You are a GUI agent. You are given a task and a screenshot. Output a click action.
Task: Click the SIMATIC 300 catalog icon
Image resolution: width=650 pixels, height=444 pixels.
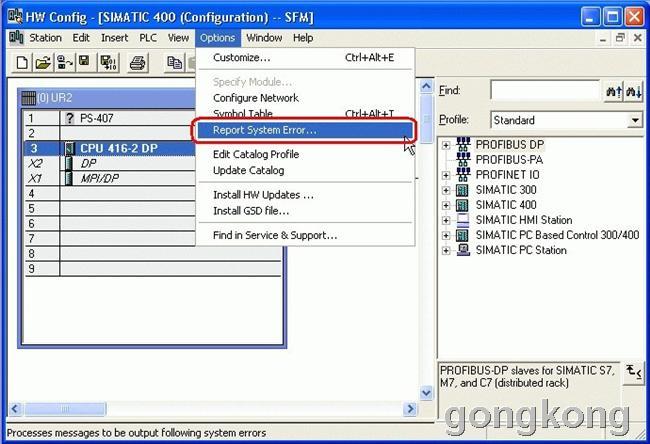pyautogui.click(x=462, y=190)
